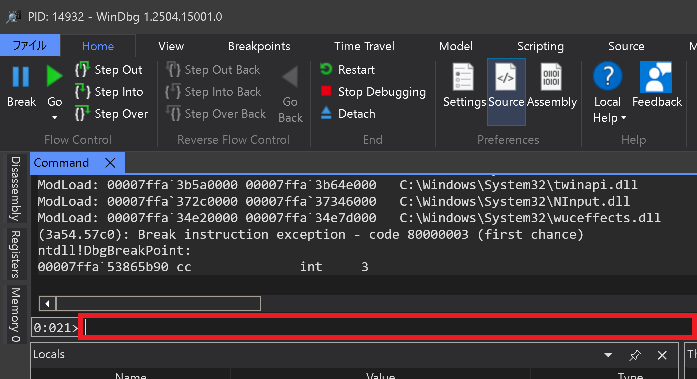Image resolution: width=697 pixels, height=379 pixels.
Task: Open the Time Travel ribbon tab
Action: click(364, 46)
